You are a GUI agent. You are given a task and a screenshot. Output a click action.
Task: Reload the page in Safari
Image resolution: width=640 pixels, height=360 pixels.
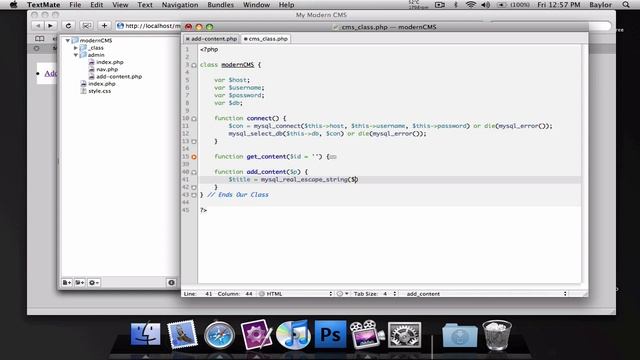click(68, 26)
